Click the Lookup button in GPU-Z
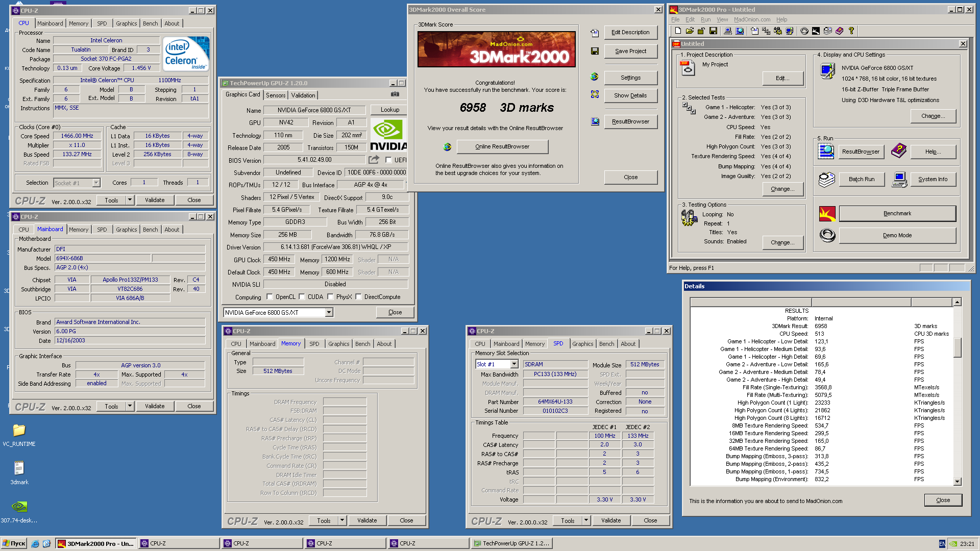The width and height of the screenshot is (980, 551). pos(389,110)
